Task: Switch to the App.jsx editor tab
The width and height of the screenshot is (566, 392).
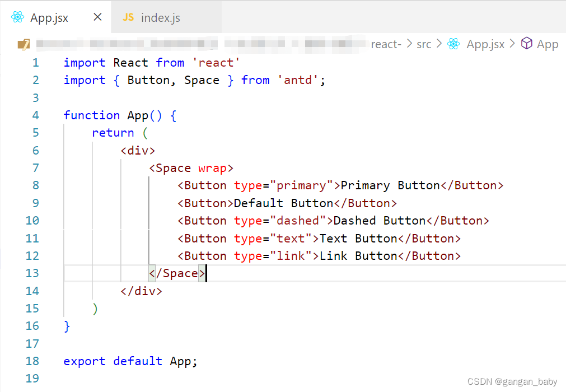Action: (55, 17)
